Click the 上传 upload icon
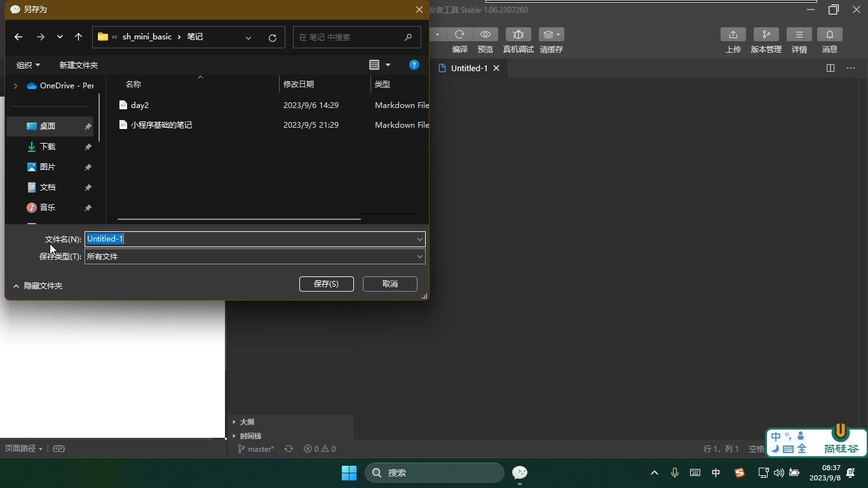Screen dimensions: 868x488 (733, 34)
